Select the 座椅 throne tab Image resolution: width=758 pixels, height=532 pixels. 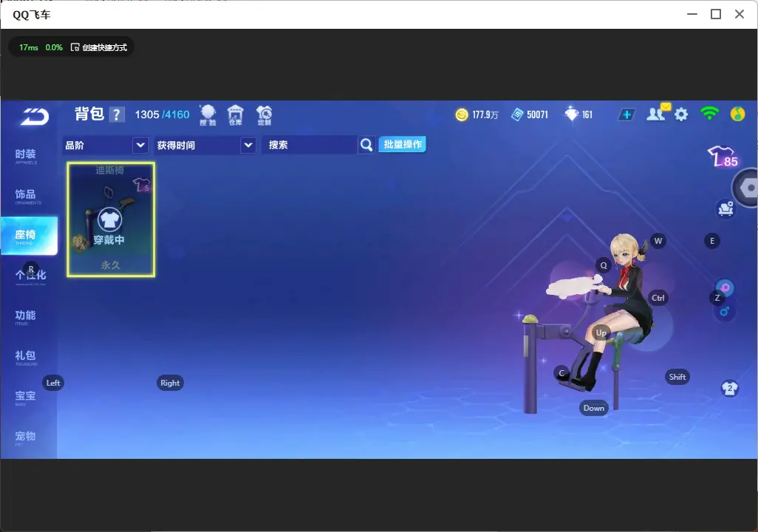[29, 236]
